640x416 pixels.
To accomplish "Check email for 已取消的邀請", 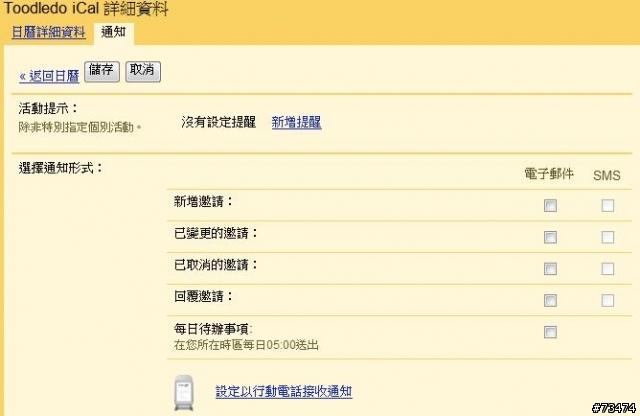I will [x=550, y=269].
